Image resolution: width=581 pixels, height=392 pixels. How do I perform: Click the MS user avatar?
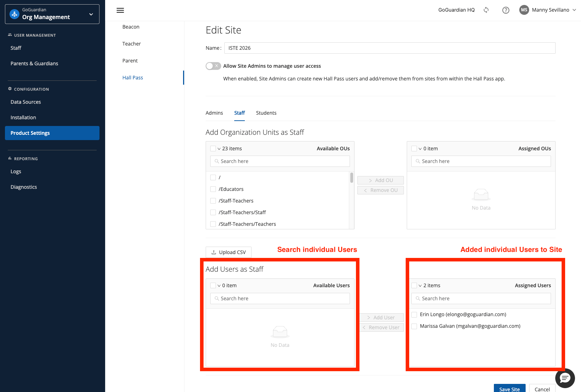tap(524, 10)
